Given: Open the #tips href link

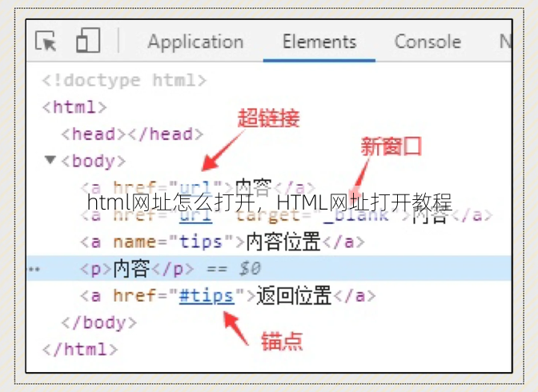Looking at the screenshot, I should [207, 296].
